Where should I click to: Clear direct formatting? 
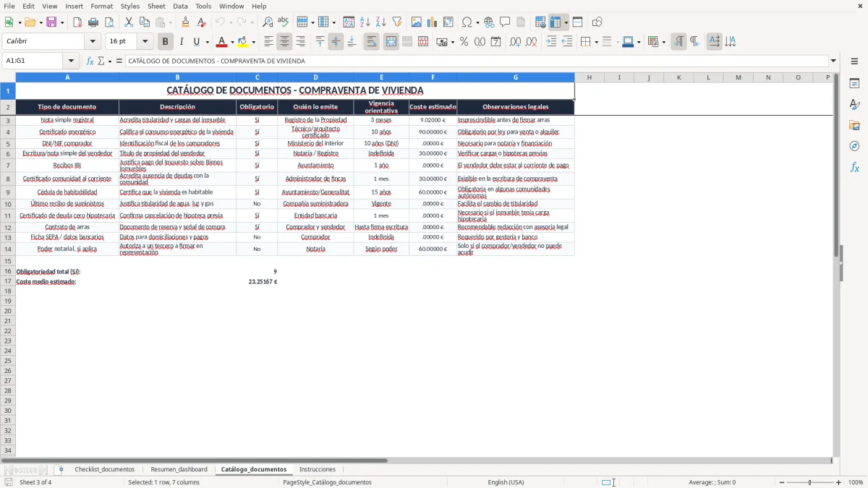[202, 22]
